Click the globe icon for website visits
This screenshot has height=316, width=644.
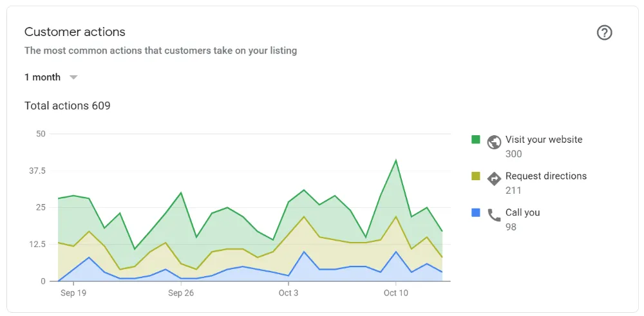point(494,142)
